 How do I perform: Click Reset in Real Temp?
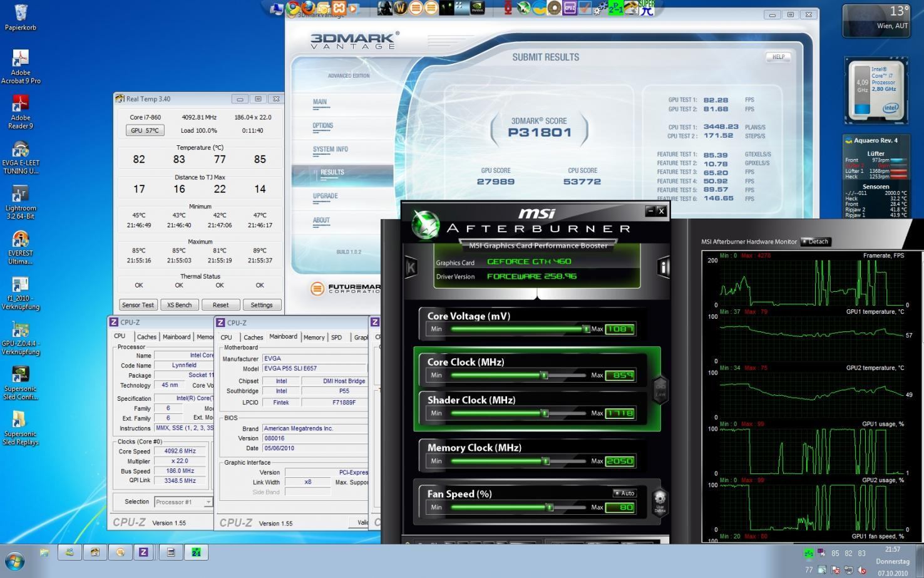click(x=220, y=305)
